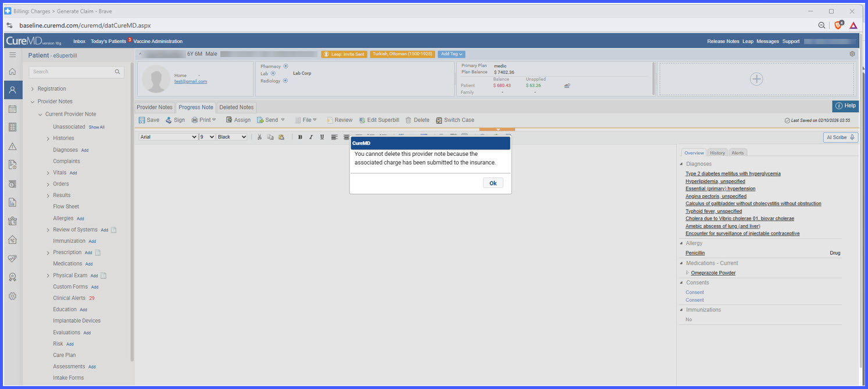Open the Add Tag dropdown
868x389 pixels.
click(452, 54)
